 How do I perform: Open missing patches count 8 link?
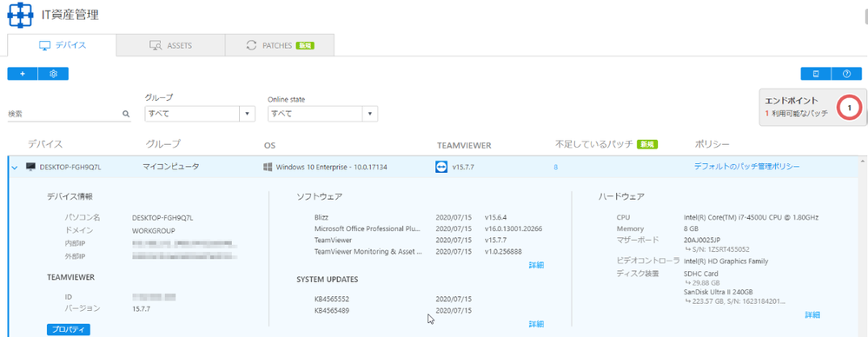555,167
